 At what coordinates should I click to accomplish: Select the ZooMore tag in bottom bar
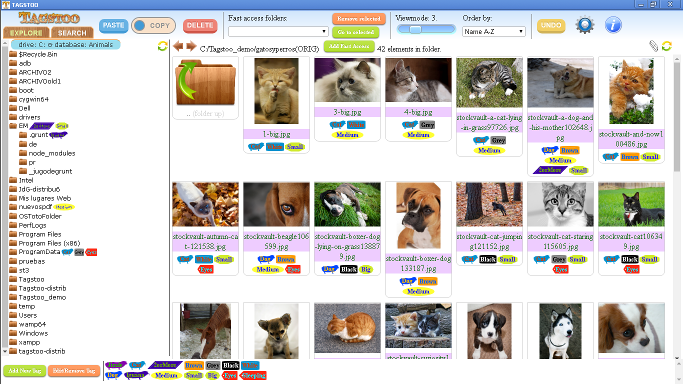pyautogui.click(x=165, y=365)
